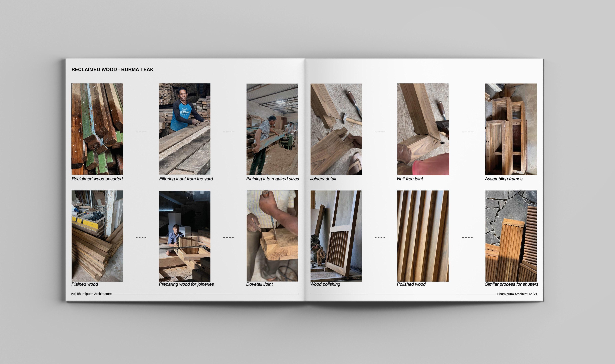Image resolution: width=615 pixels, height=364 pixels.
Task: Click the Similar process for shutters caption
Action: coord(511,284)
